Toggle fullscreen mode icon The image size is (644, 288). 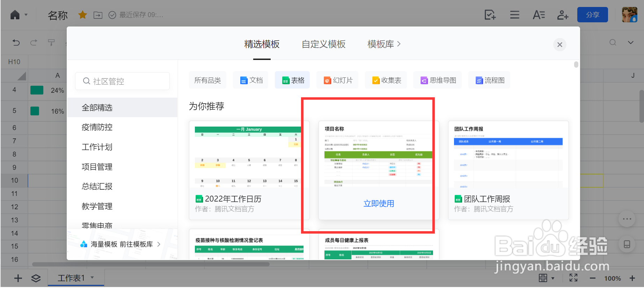coord(573,278)
